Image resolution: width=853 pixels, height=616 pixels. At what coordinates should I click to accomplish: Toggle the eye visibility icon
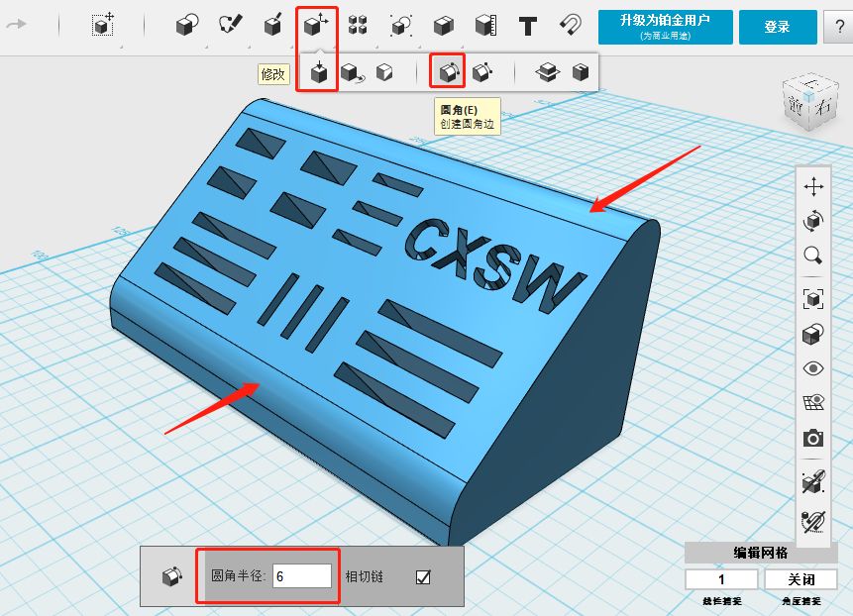[813, 368]
